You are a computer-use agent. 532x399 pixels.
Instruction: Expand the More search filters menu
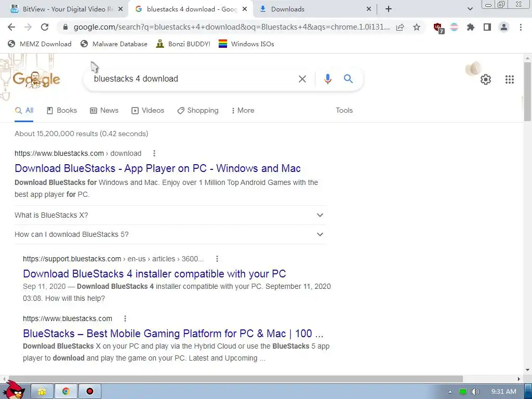click(243, 111)
